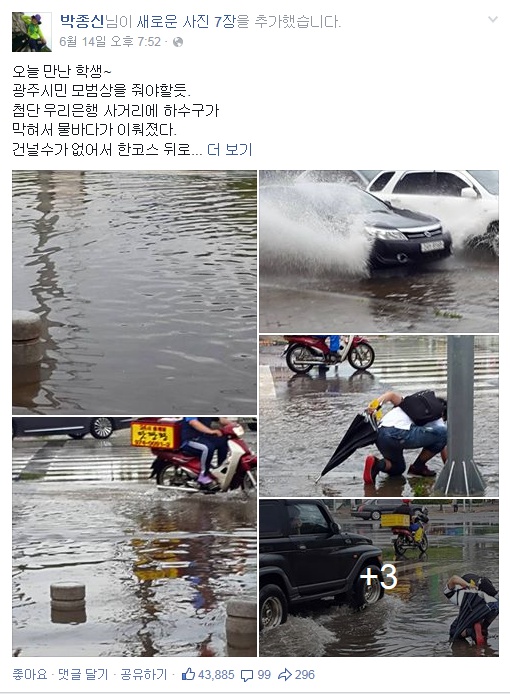This screenshot has height=694, width=510.
Task: Open the comments count speech bubble
Action: [x=247, y=675]
